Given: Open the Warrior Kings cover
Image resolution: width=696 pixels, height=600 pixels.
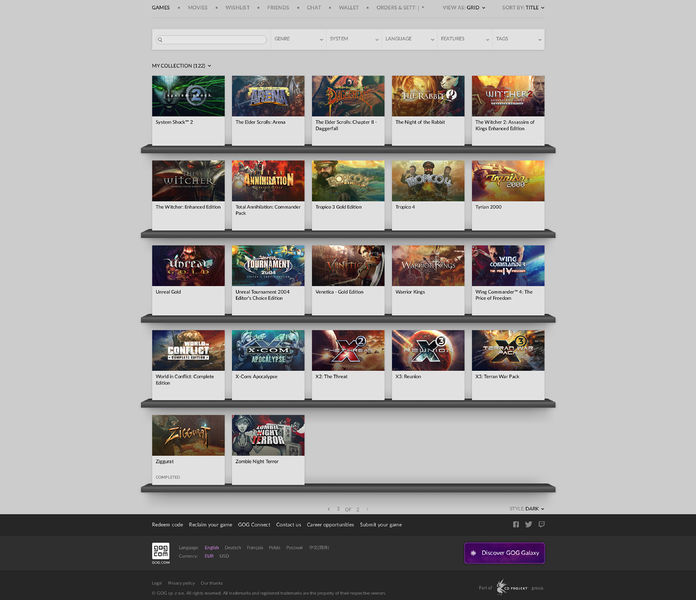Looking at the screenshot, I should click(x=428, y=265).
